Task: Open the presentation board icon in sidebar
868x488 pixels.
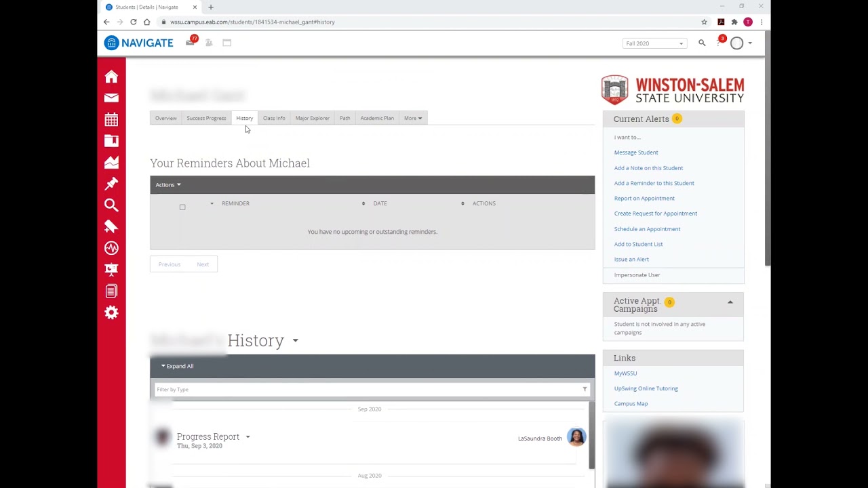Action: 111,269
